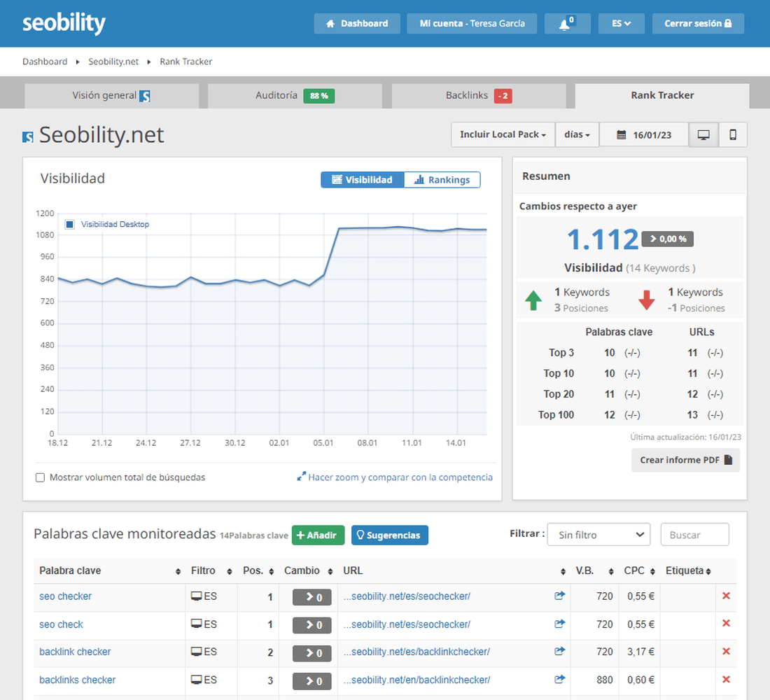770x700 pixels.
Task: Delete the seo check keyword
Action: click(727, 624)
